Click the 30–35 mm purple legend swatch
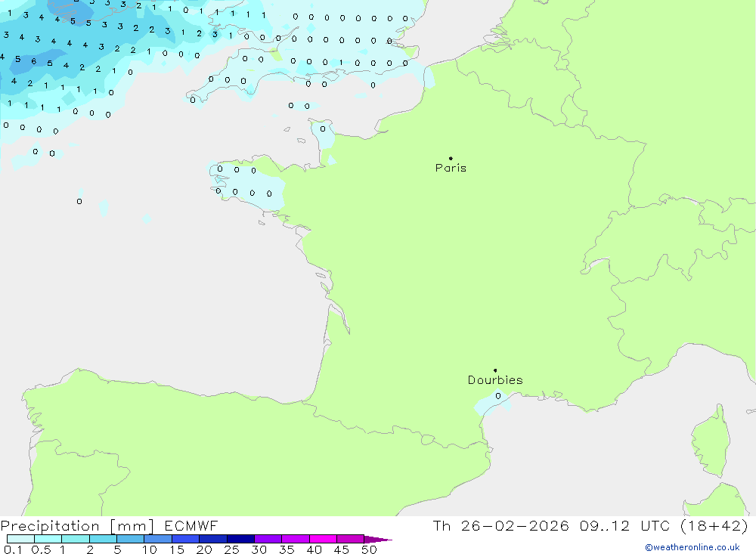Screen dimensions: 756x554 [268, 539]
